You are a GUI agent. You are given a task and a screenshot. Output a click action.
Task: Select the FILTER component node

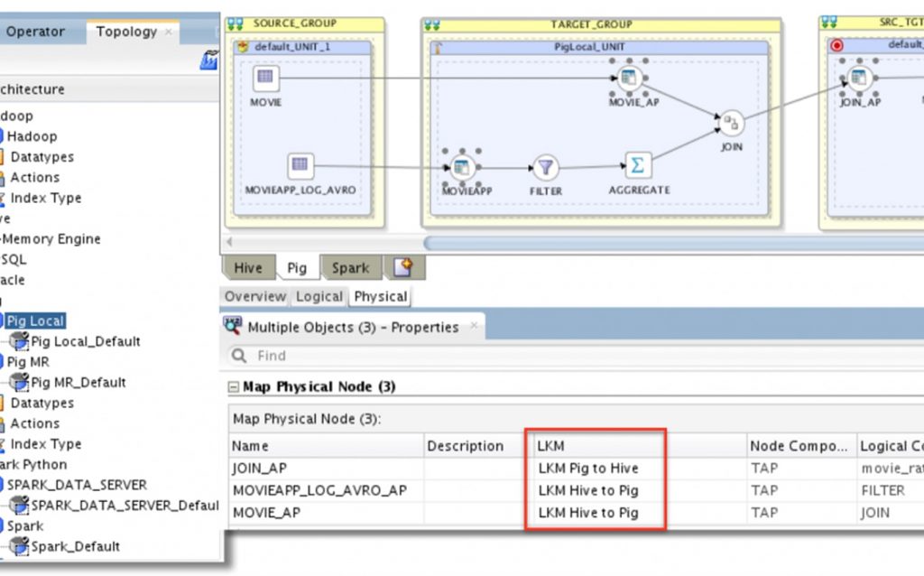(546, 167)
